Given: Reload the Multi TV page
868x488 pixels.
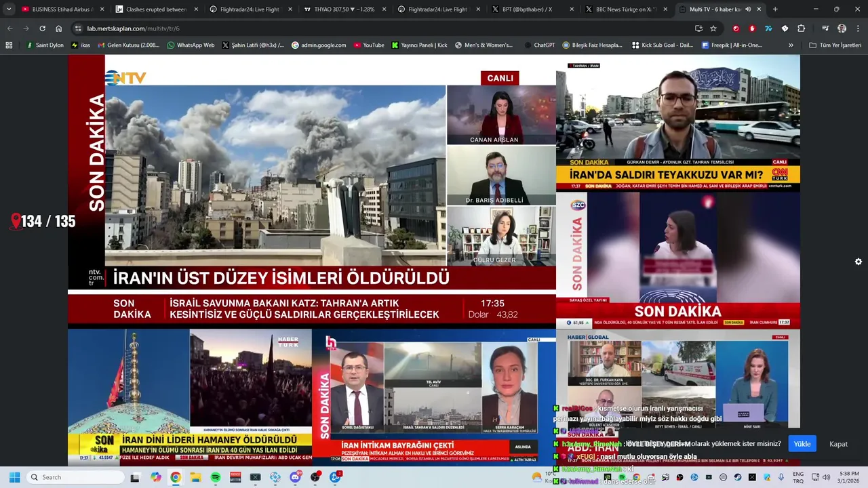Looking at the screenshot, I should 42,28.
